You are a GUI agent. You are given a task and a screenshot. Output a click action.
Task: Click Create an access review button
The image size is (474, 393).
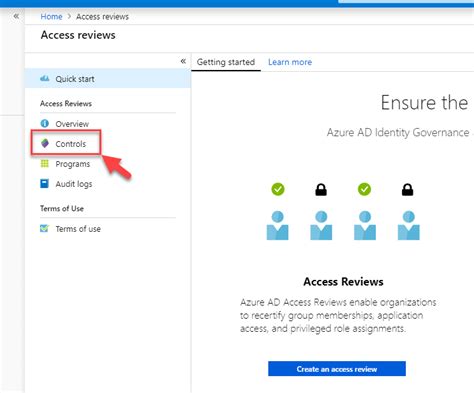pyautogui.click(x=337, y=369)
